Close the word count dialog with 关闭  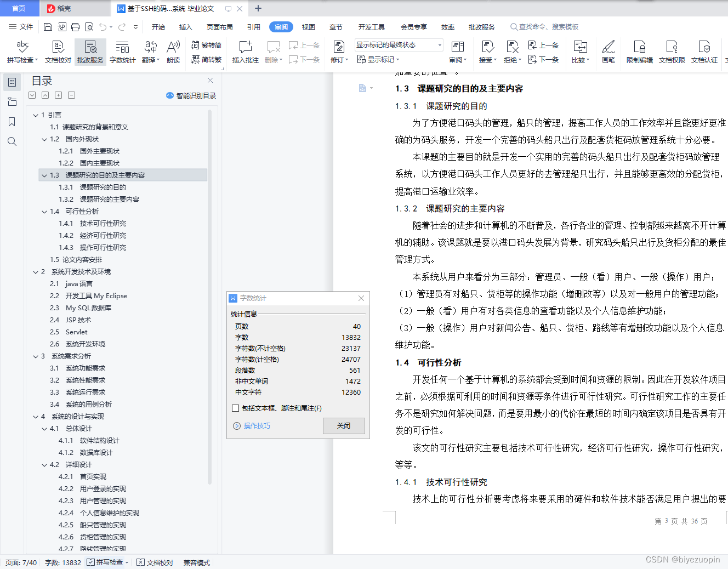pos(344,426)
